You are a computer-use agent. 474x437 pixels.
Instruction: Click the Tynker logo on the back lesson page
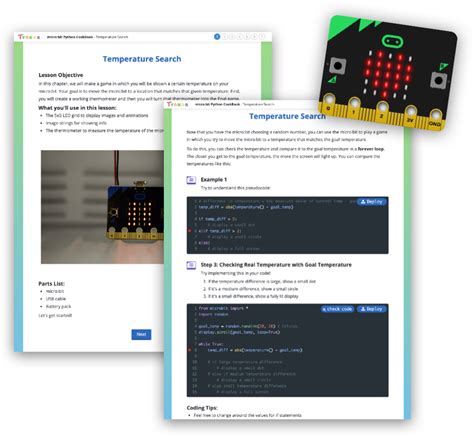tap(29, 37)
